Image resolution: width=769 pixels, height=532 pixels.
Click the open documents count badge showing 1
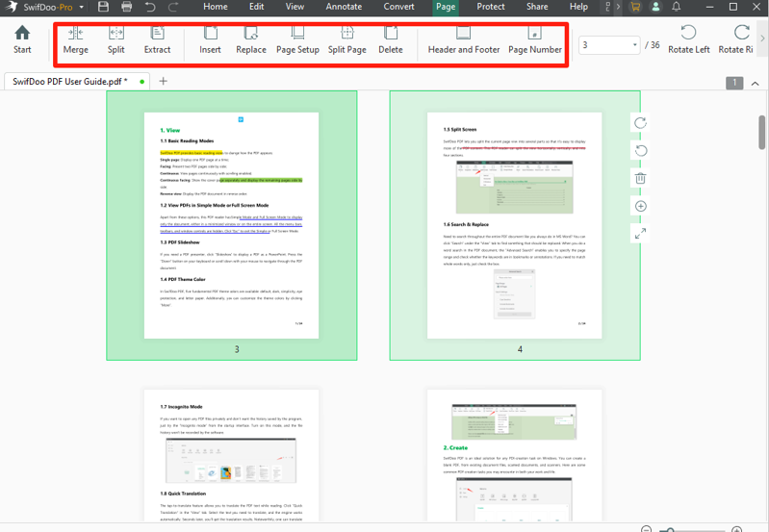click(734, 83)
